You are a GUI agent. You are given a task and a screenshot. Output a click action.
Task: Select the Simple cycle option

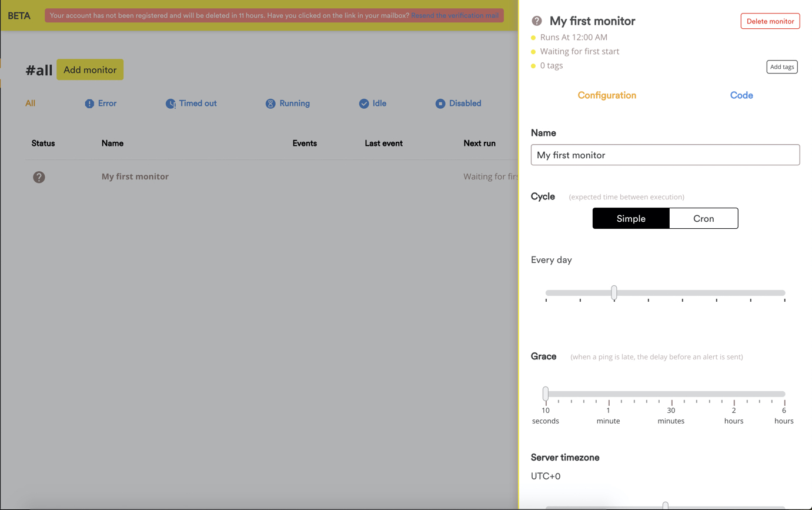point(631,218)
